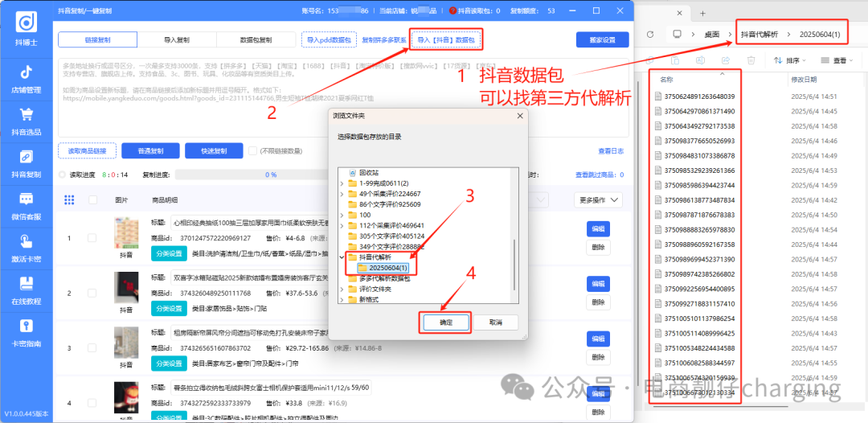
Task: Refresh the Explorer window
Action: point(651,35)
